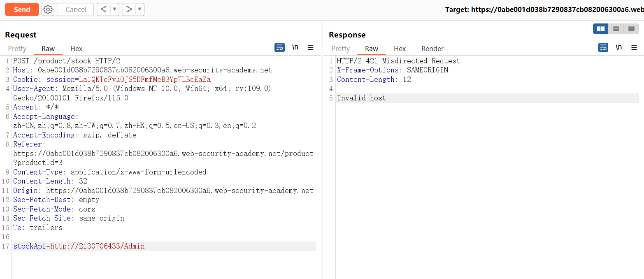Click 'X-Frame-Options: SAMEORIGIN' response header
The image size is (644, 279).
click(x=393, y=70)
